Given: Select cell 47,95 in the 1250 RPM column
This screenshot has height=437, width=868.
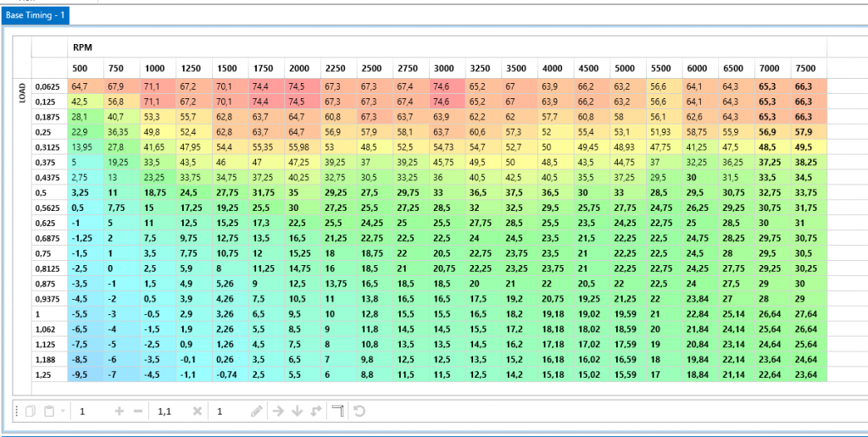Looking at the screenshot, I should tap(194, 147).
